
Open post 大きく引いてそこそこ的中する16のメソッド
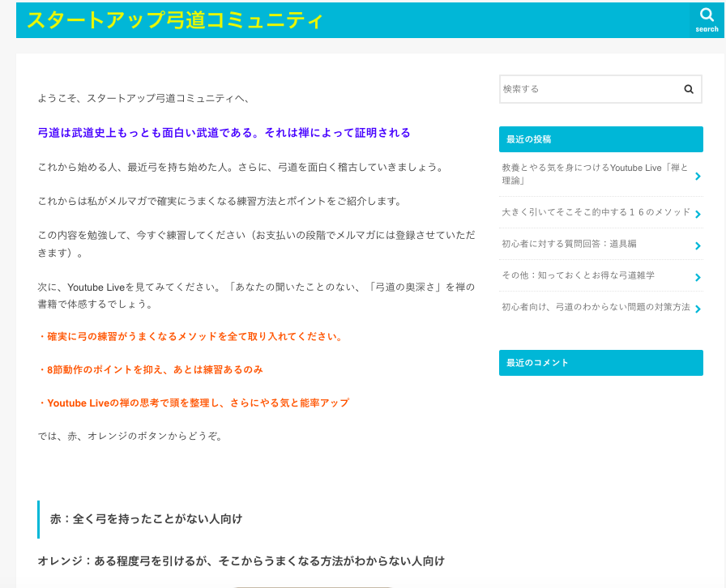pos(596,212)
